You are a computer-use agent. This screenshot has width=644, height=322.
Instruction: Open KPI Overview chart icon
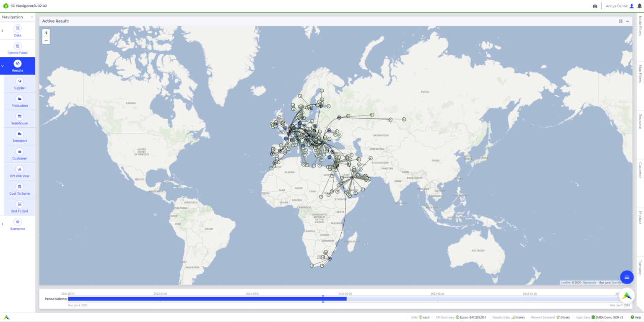click(19, 169)
